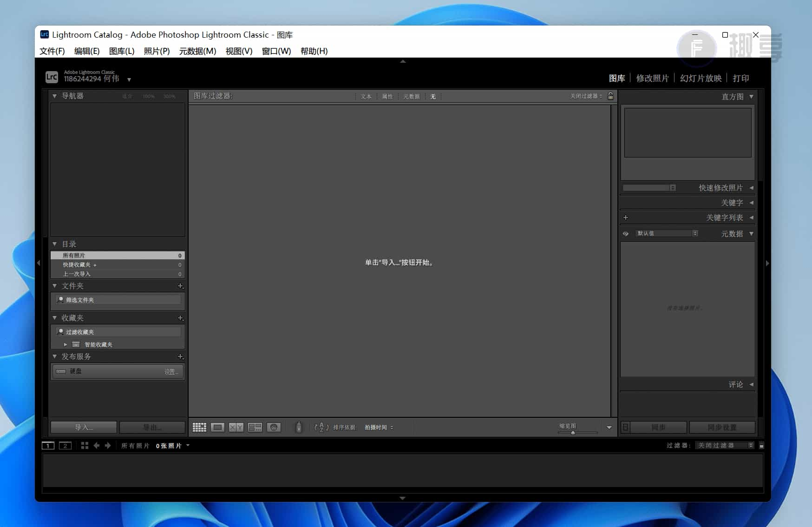Enable 属性 library filter
Screen dimensions: 812x527
point(387,97)
